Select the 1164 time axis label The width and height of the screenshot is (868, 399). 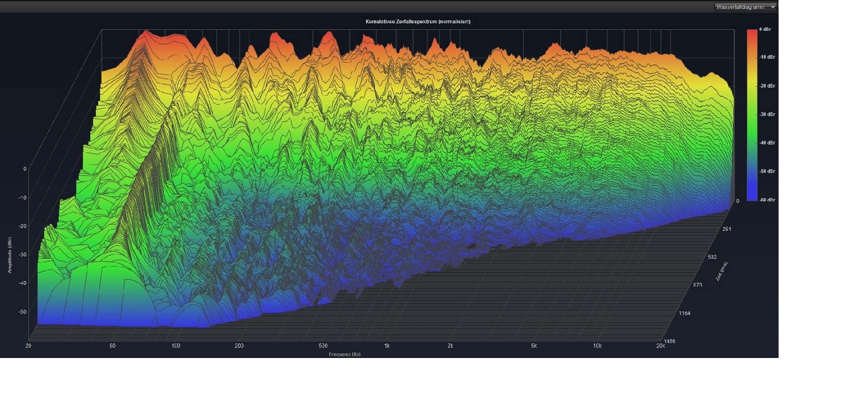(x=685, y=313)
